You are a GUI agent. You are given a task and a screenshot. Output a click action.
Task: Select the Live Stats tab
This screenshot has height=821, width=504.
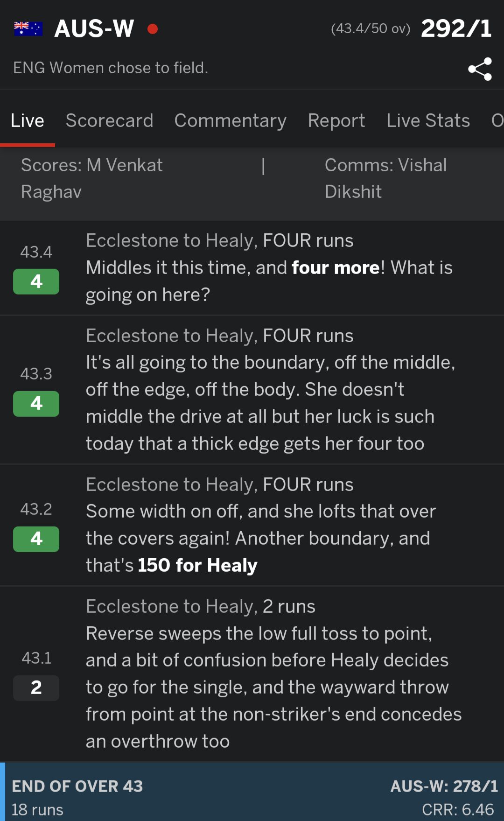pyautogui.click(x=428, y=120)
